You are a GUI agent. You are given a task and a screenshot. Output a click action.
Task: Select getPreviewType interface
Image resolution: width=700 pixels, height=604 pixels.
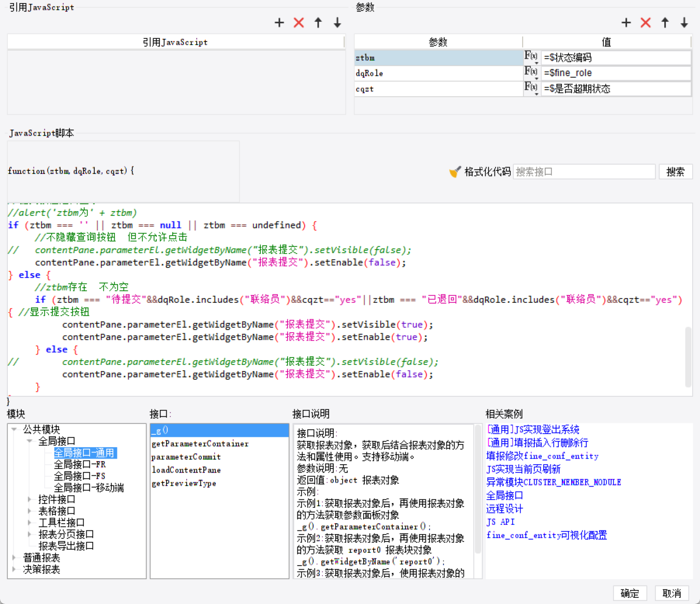219,483
